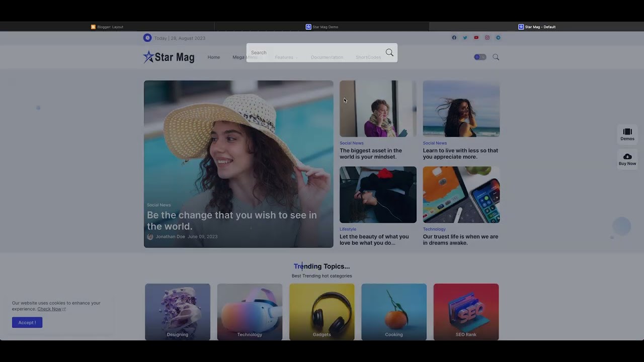Click Social News tag above biggest asset
The width and height of the screenshot is (644, 362).
pos(352,143)
